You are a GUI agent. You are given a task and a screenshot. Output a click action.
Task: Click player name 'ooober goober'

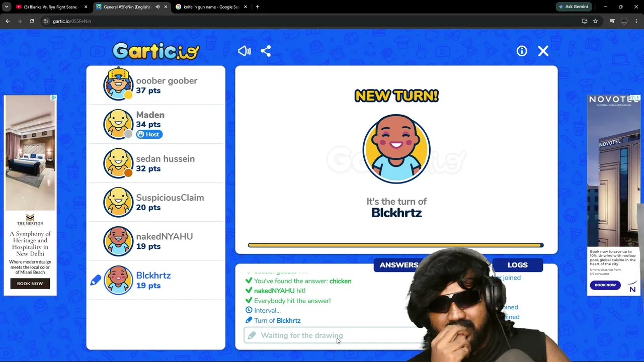click(167, 80)
